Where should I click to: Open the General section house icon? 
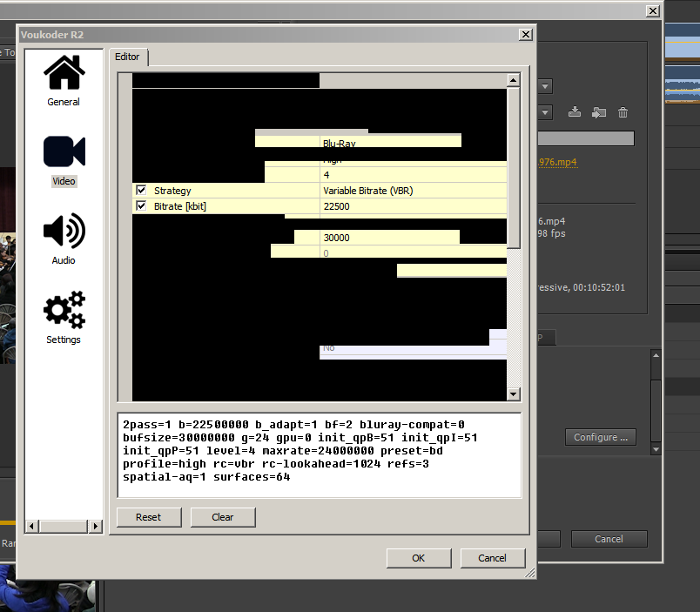[64, 73]
